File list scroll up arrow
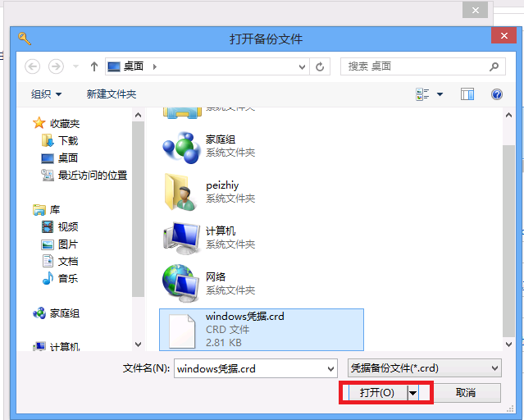 tap(508, 116)
